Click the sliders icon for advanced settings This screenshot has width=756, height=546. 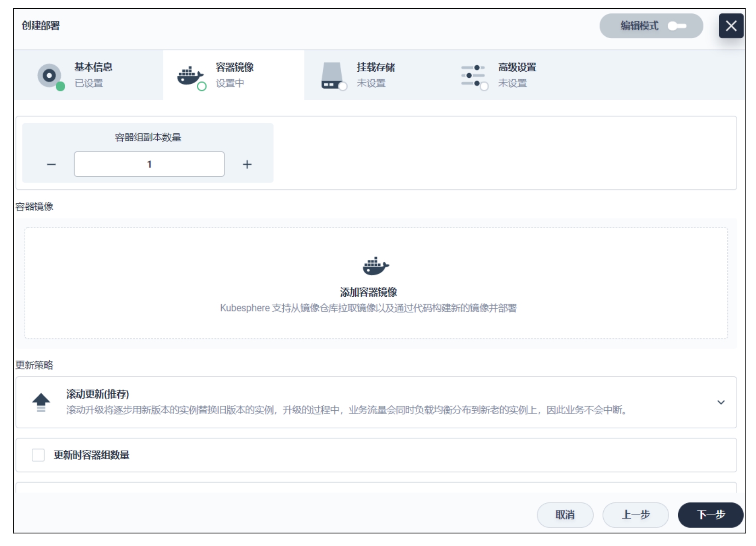point(473,75)
